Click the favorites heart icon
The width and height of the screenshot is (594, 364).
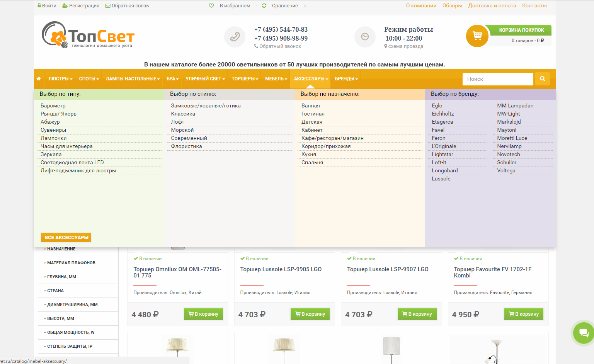pos(211,6)
